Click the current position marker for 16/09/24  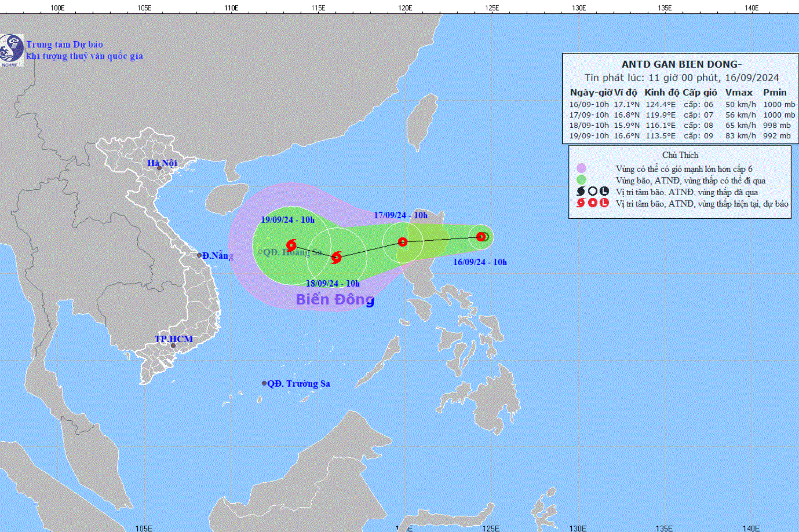pos(481,236)
